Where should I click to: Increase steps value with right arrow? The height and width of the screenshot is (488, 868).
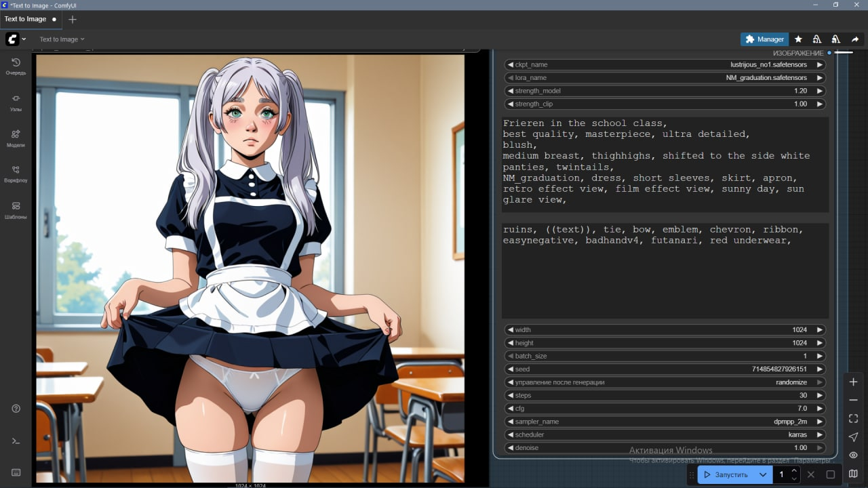coord(819,395)
